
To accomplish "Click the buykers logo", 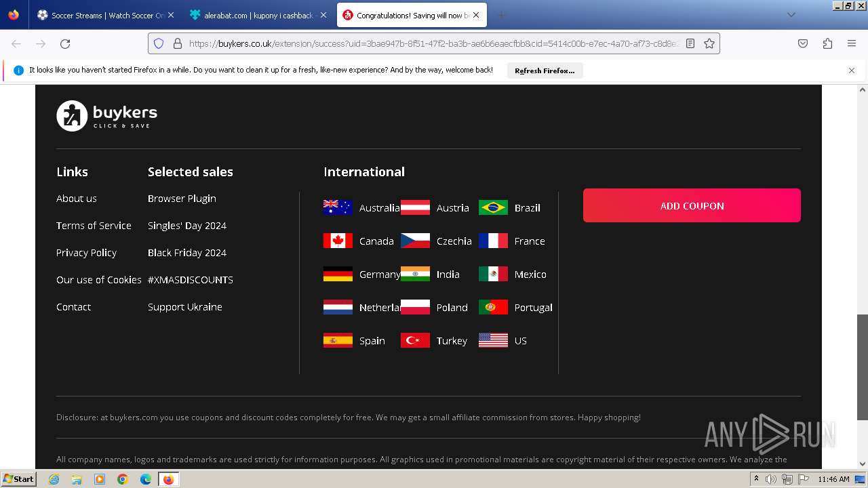I will [x=106, y=116].
